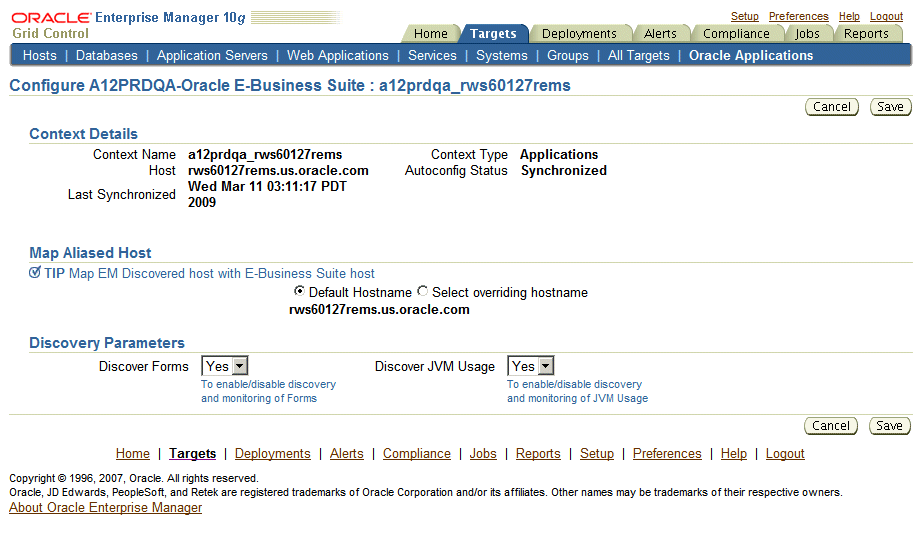Click the Synchronized autoconfig status value
The image size is (914, 537).
[x=564, y=170]
